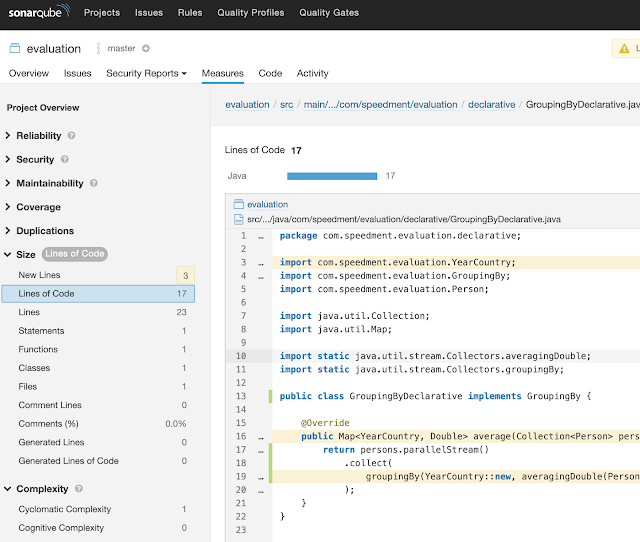Viewport: 640px width, 542px height.
Task: Click the file icon beside source path
Action: click(238, 218)
